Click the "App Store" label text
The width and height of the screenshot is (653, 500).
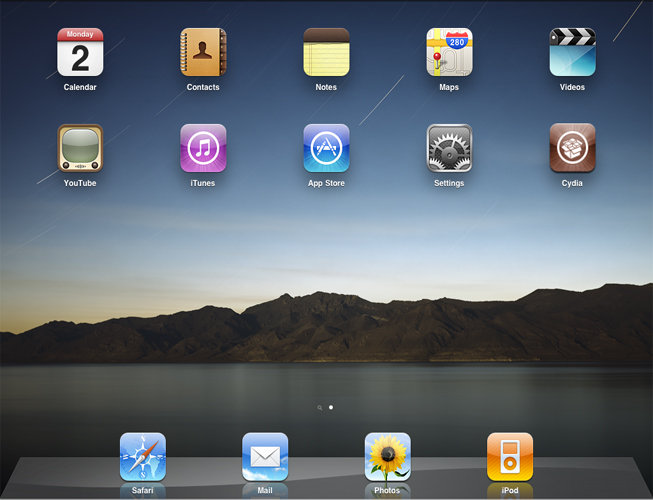tap(326, 183)
